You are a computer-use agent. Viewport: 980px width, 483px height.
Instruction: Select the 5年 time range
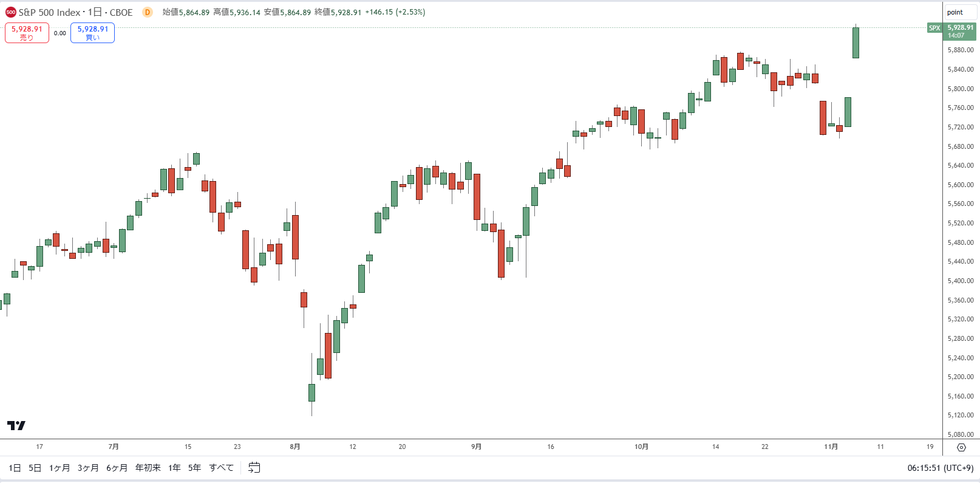pos(194,468)
